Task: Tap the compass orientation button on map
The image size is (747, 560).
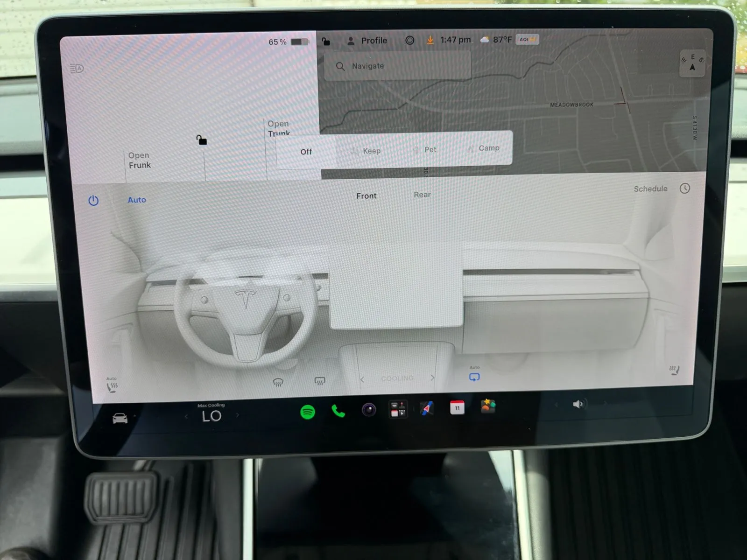Action: [692, 63]
